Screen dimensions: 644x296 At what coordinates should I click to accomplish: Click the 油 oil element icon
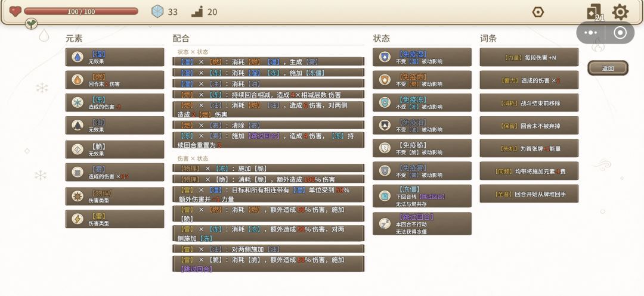point(77,125)
